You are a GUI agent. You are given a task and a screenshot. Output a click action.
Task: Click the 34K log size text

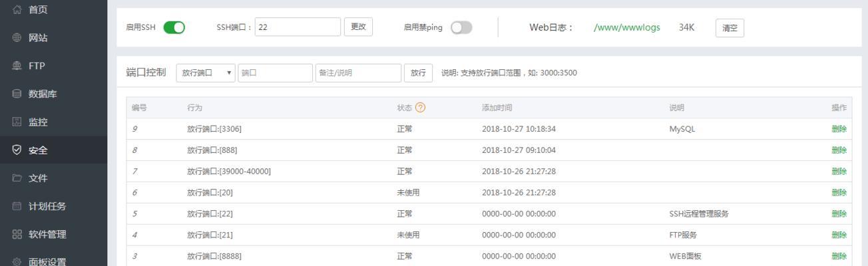[686, 27]
